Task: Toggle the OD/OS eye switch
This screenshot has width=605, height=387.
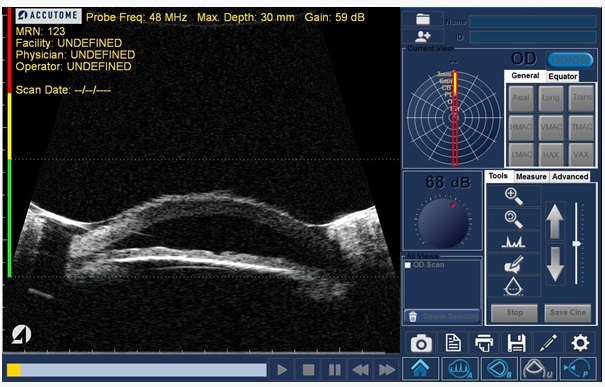Action: pos(570,59)
